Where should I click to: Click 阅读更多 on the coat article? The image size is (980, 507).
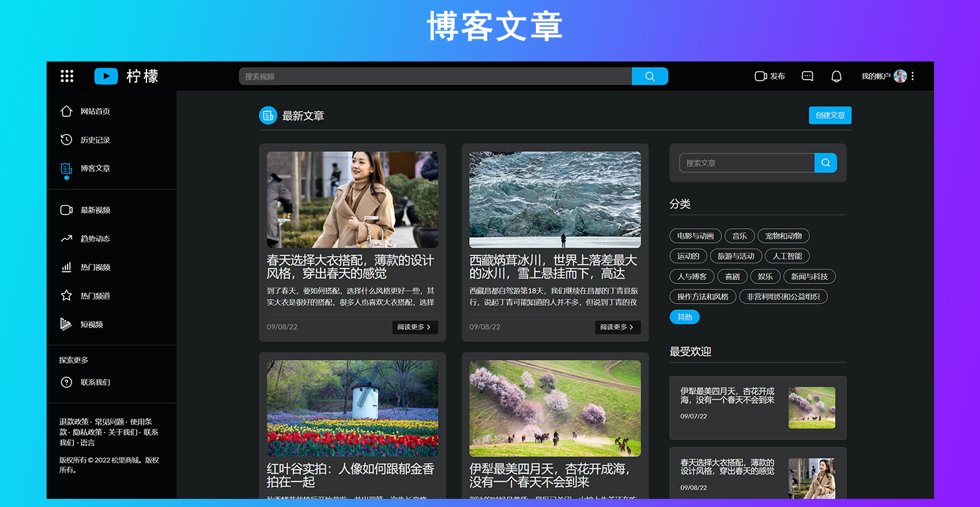pyautogui.click(x=414, y=327)
